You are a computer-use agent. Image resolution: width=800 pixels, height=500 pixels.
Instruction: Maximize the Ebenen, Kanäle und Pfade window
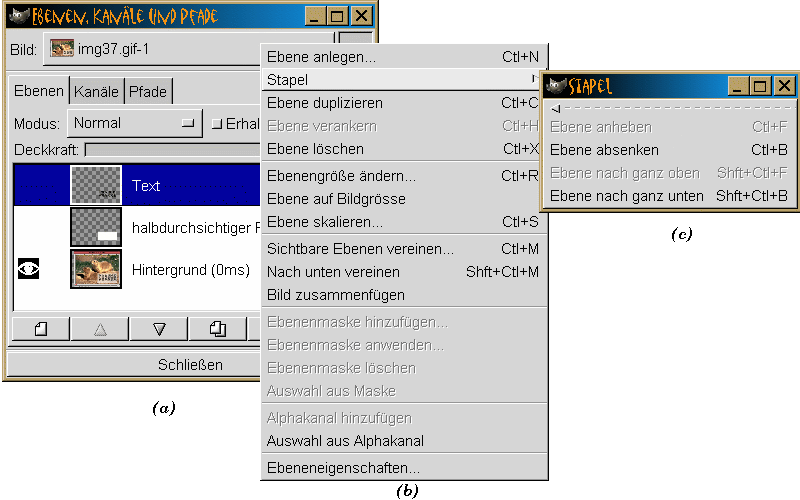click(x=338, y=16)
